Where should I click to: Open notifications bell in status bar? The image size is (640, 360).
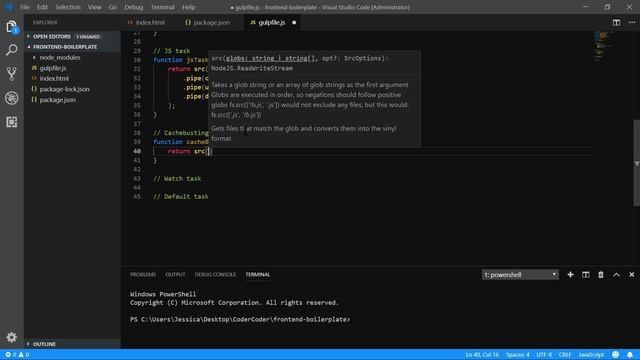click(x=630, y=355)
